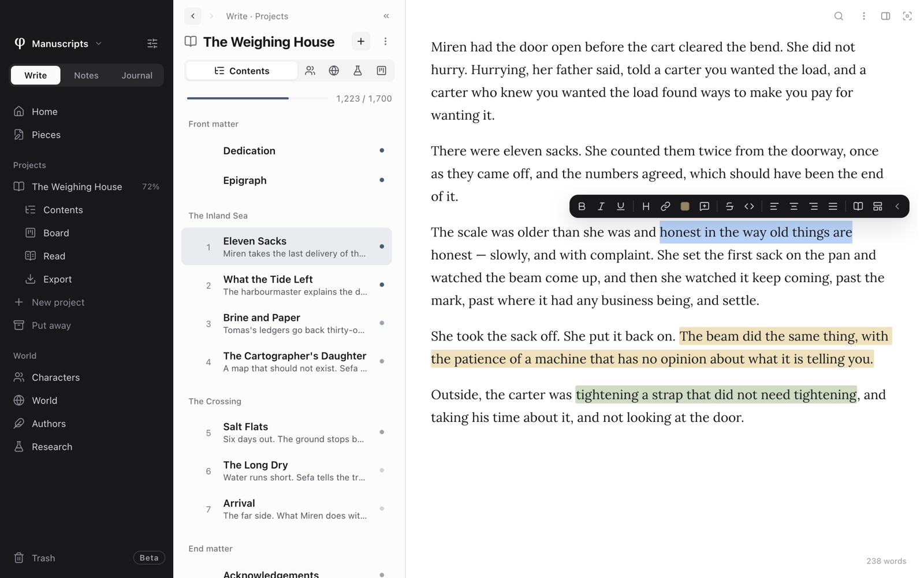
Task: Align text left
Action: [774, 206]
